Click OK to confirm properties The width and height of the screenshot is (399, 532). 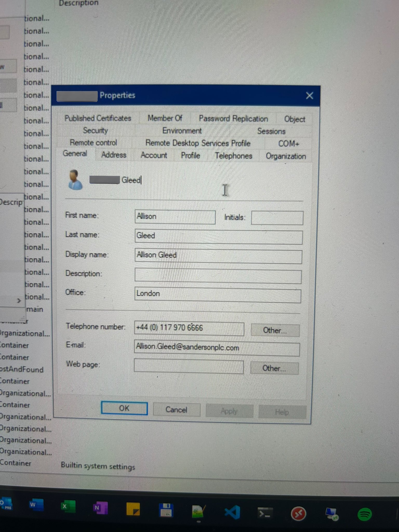tap(124, 408)
